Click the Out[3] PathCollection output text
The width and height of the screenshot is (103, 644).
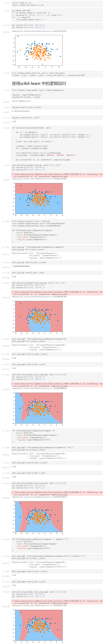click(x=39, y=31)
